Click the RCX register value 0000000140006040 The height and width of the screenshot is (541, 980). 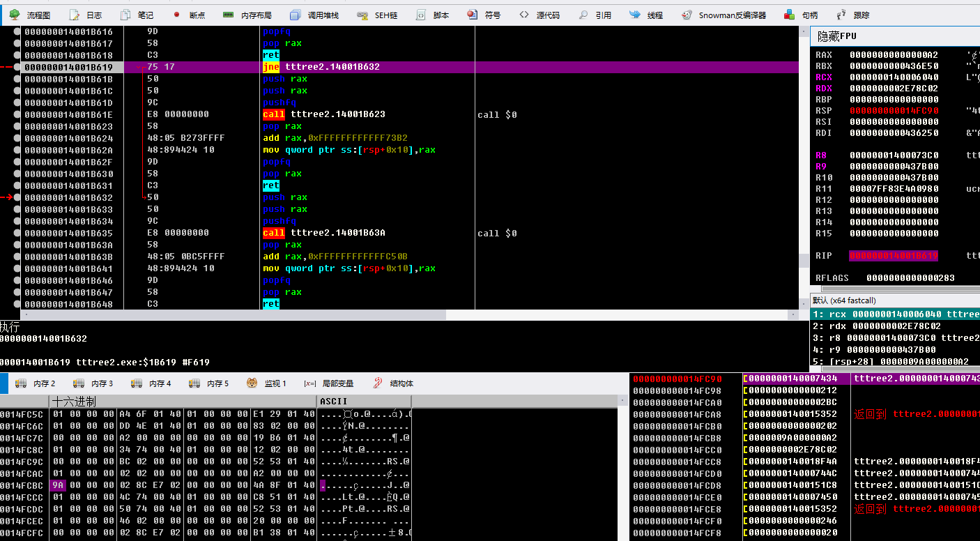(x=894, y=77)
